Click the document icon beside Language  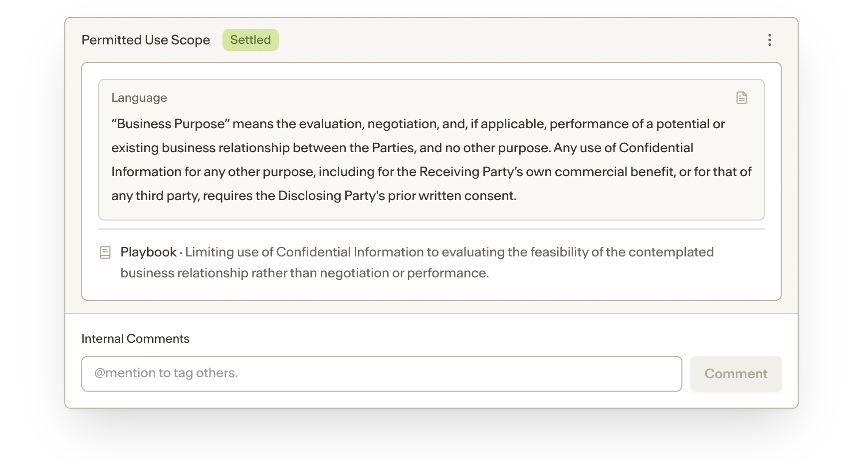(x=742, y=98)
